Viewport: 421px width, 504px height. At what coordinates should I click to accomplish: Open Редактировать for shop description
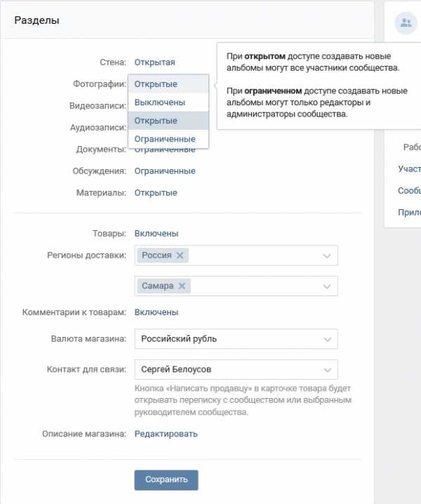[166, 435]
